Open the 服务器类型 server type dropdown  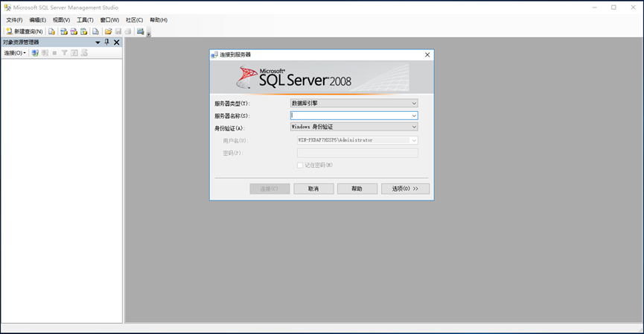coord(354,103)
